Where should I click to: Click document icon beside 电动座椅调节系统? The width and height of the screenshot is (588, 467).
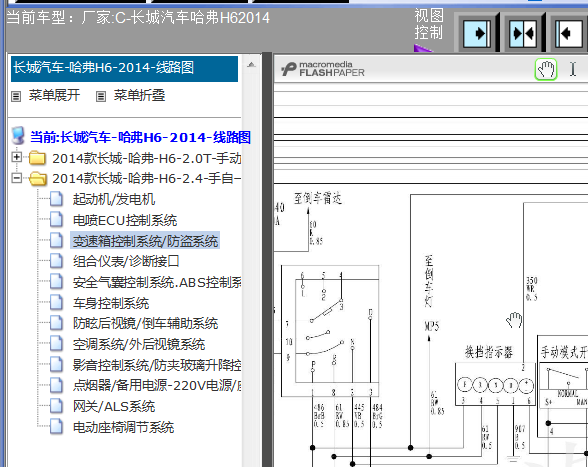[x=56, y=426]
